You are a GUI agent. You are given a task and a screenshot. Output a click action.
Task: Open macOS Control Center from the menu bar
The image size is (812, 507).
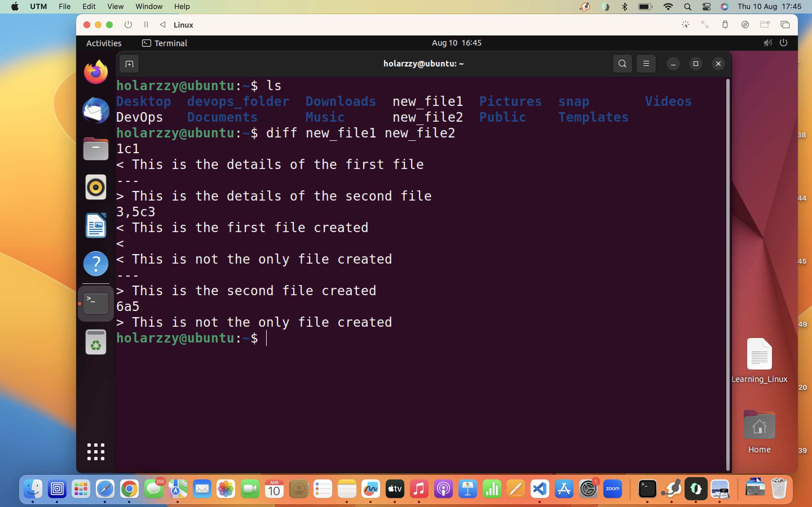706,6
